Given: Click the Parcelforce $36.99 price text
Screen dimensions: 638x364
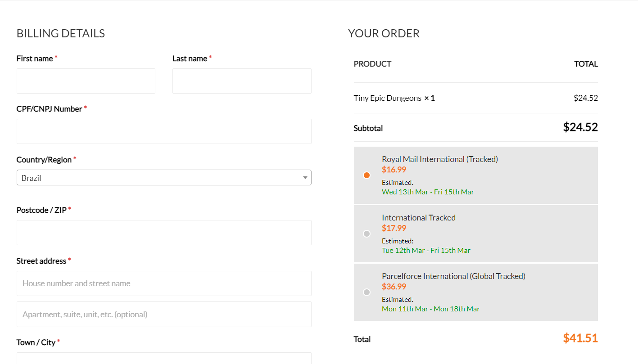Looking at the screenshot, I should [x=394, y=287].
